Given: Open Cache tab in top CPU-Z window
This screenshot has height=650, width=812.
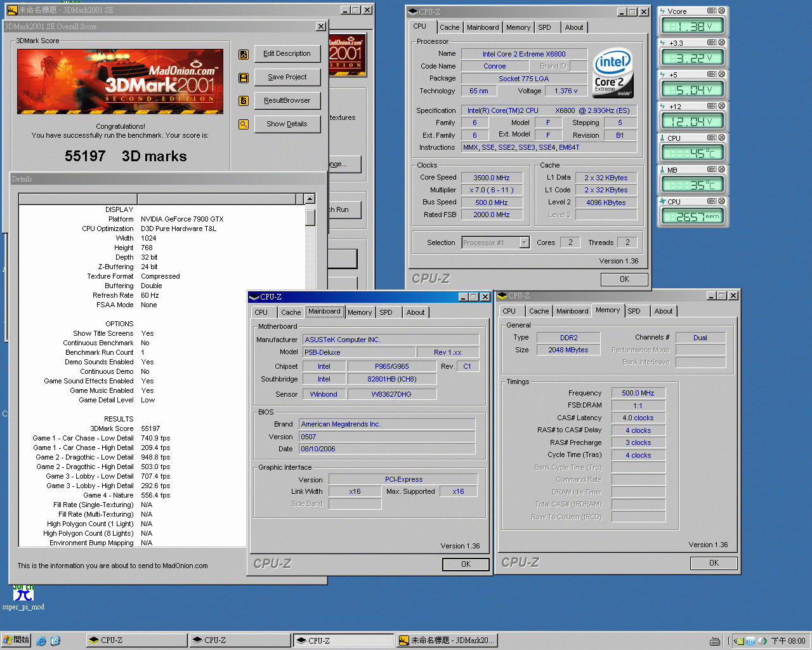Looking at the screenshot, I should click(x=449, y=27).
